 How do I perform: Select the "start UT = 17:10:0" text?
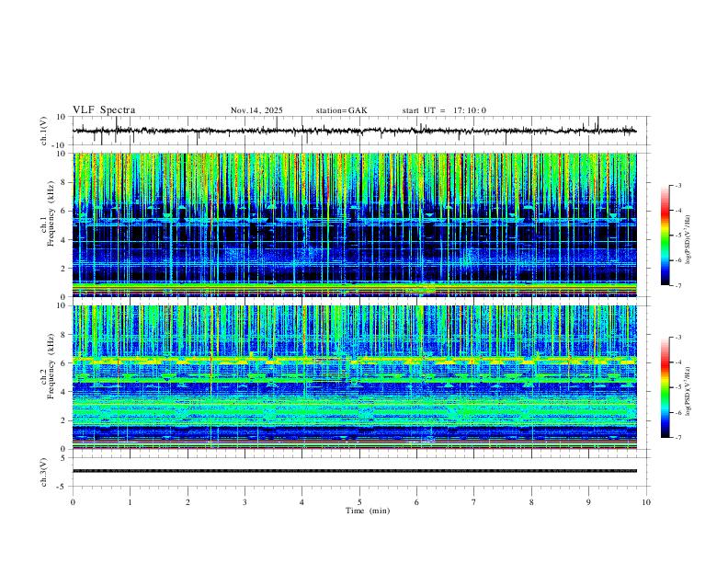(x=444, y=110)
